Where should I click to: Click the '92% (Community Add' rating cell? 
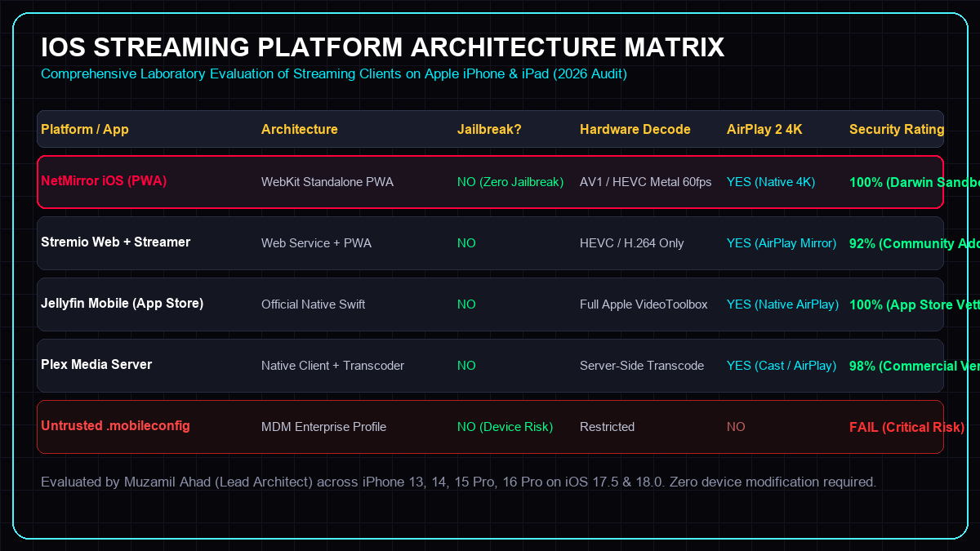point(915,243)
